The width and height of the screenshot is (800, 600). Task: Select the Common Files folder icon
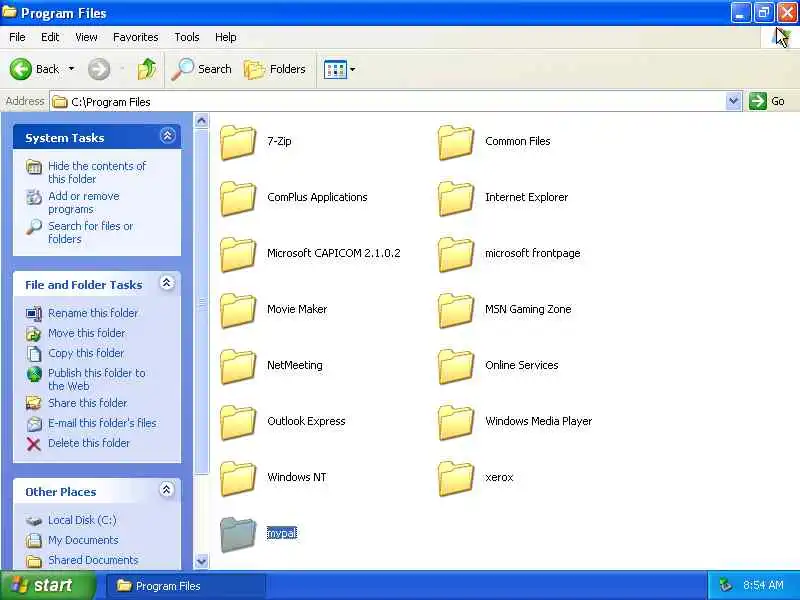coord(456,142)
